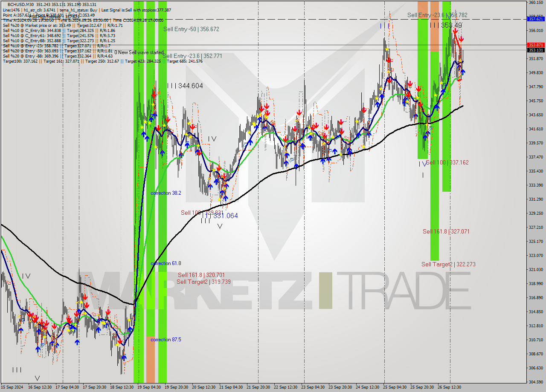Click the 'I V' wave label near 20 Sep

[212, 139]
